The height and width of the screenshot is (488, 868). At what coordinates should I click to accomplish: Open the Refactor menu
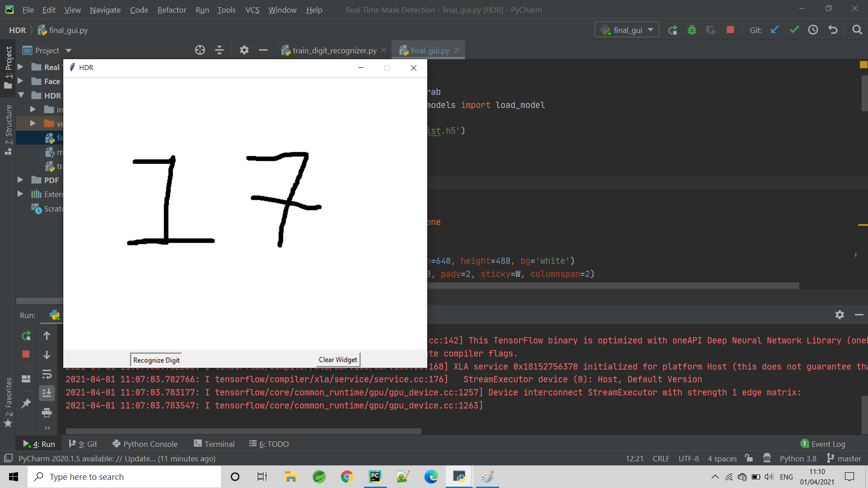[x=171, y=9]
